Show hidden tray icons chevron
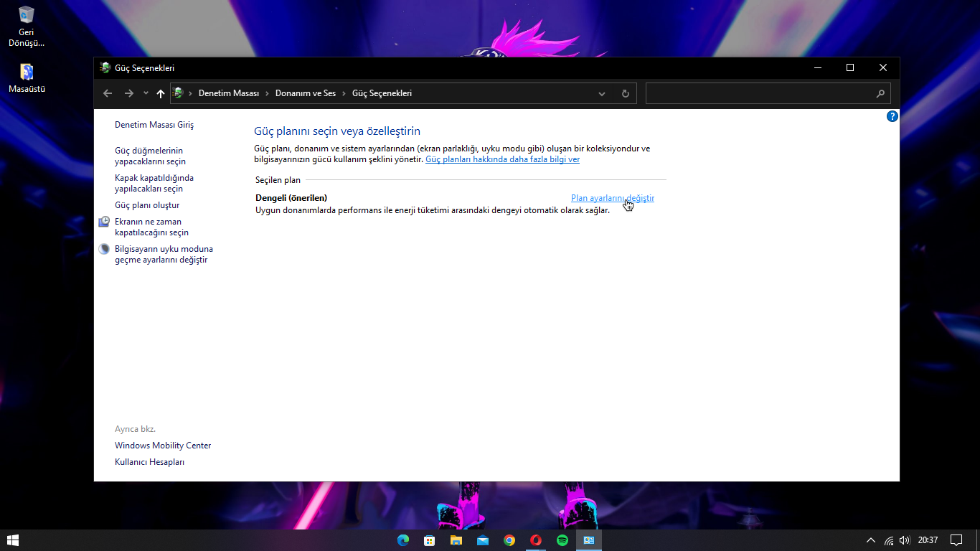The width and height of the screenshot is (980, 551). pyautogui.click(x=871, y=540)
